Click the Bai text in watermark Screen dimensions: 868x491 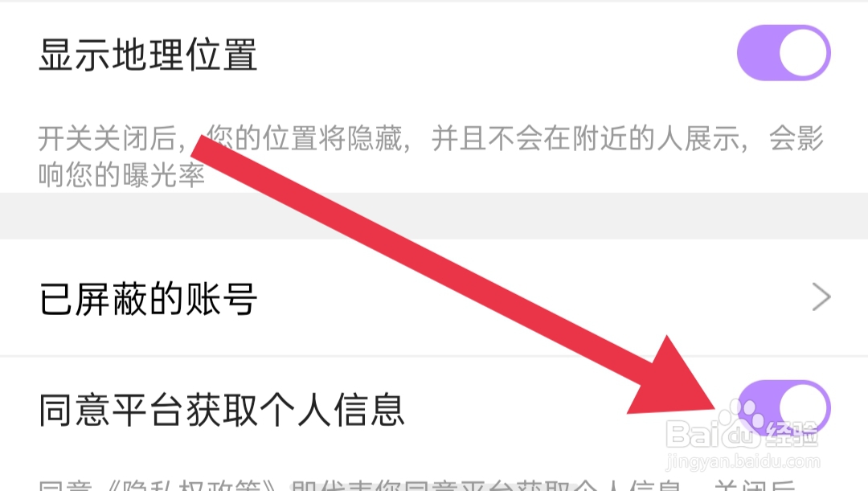693,434
